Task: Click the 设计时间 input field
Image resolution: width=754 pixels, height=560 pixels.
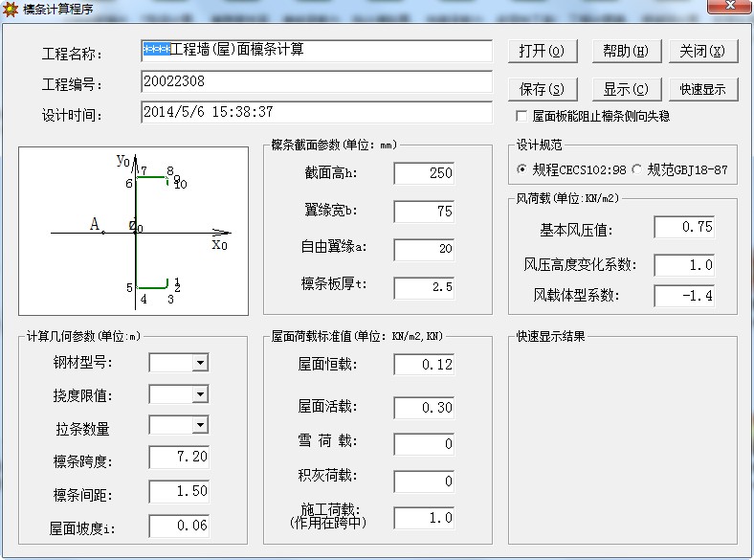Action: [317, 113]
